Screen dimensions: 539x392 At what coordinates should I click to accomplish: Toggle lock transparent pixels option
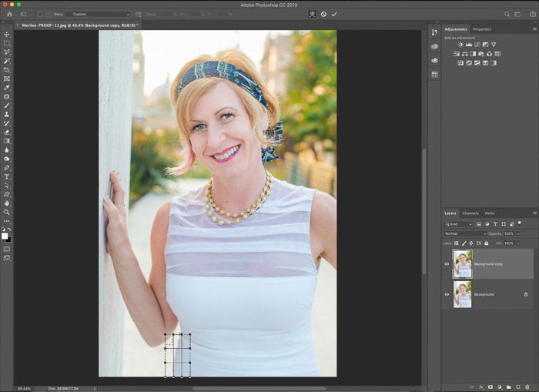pos(457,243)
